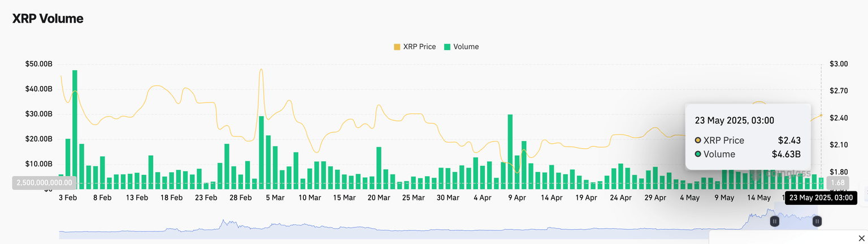868x244 pixels.
Task: Click the black 23 May 2025 axis label
Action: click(x=821, y=198)
